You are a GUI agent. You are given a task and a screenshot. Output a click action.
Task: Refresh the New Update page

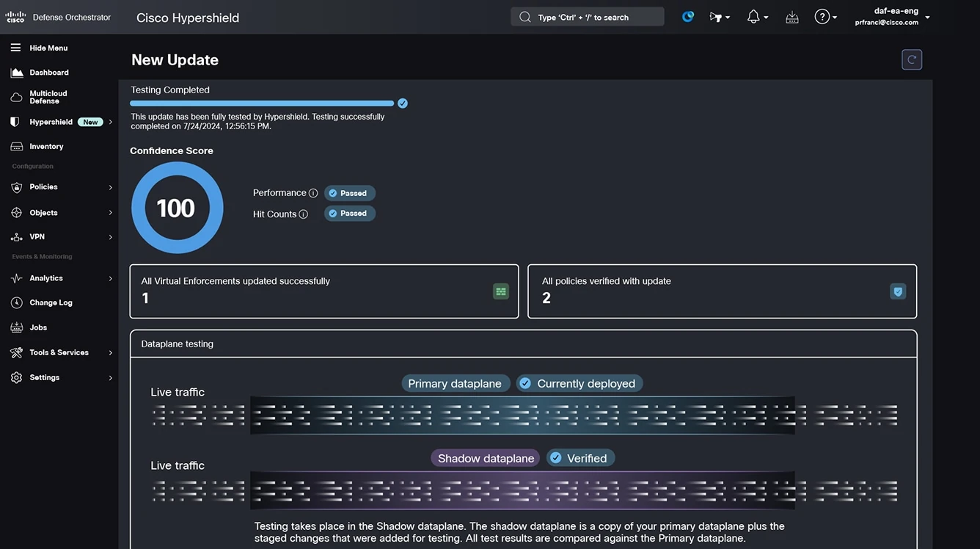(x=912, y=59)
